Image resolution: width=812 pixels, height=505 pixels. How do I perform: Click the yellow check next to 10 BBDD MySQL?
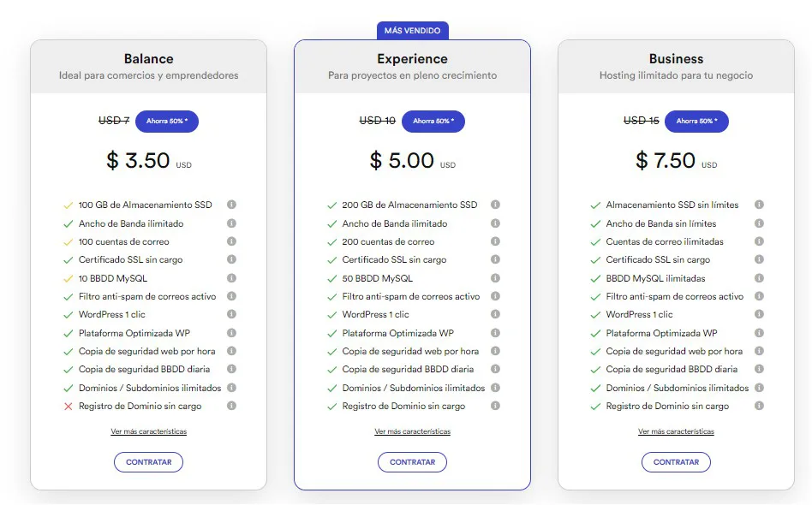pyautogui.click(x=68, y=277)
